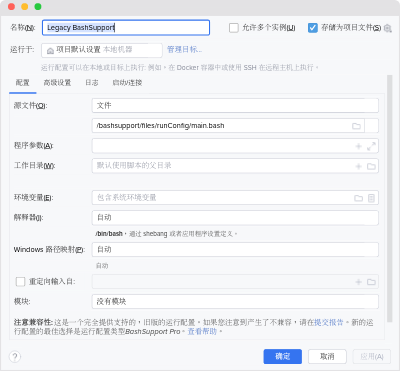
Task: Switch to 日志 tab
Action: click(x=92, y=83)
